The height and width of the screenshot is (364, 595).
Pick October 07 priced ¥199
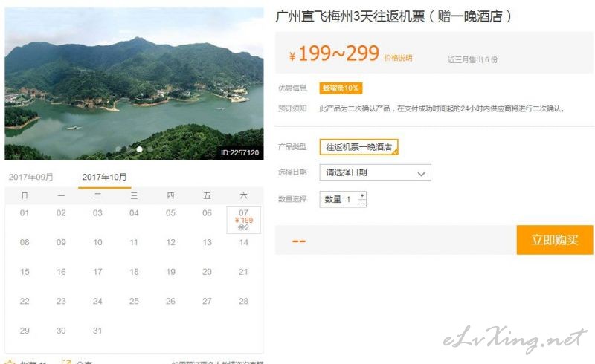pyautogui.click(x=243, y=220)
